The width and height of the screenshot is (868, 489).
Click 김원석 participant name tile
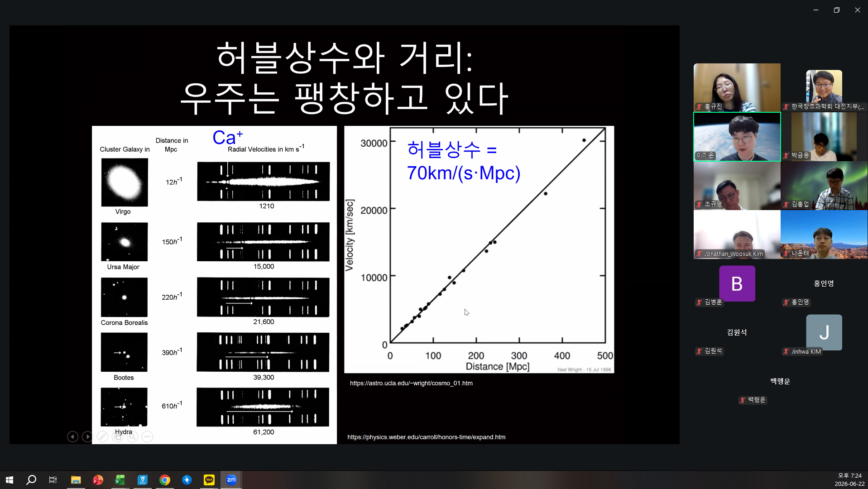tap(737, 332)
